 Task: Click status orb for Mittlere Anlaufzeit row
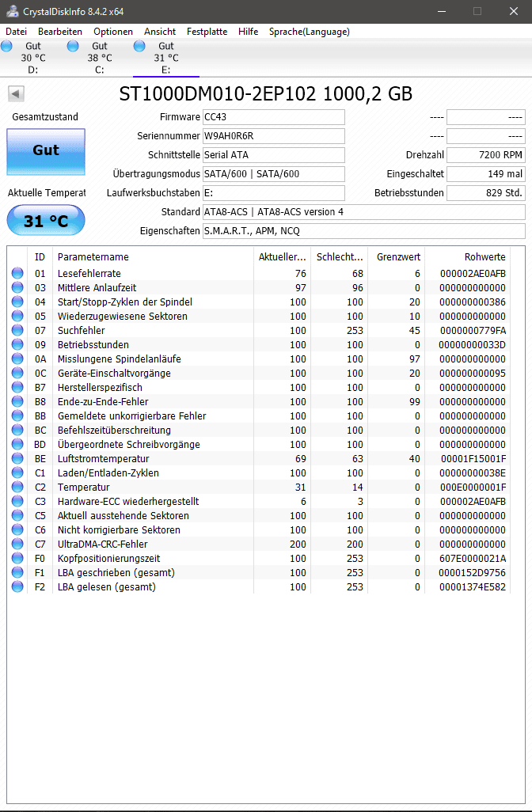pyautogui.click(x=17, y=287)
